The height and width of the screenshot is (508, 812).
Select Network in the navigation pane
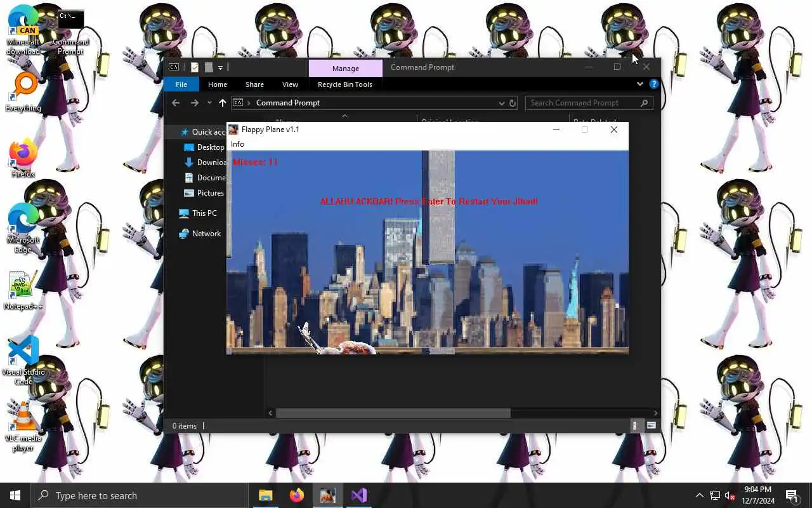(200, 234)
